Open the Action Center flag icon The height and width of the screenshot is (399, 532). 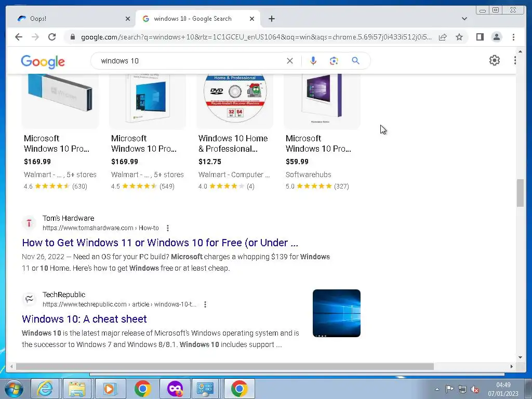click(x=449, y=389)
